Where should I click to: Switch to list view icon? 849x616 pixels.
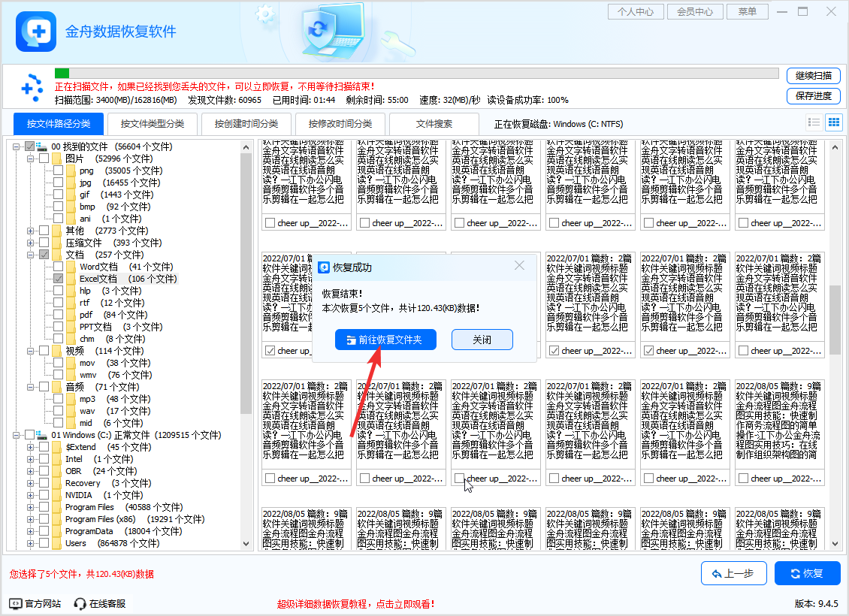coord(814,122)
